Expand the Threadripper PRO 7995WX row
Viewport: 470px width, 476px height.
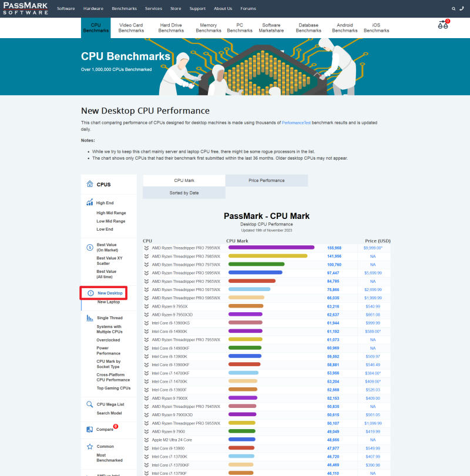[x=146, y=248]
